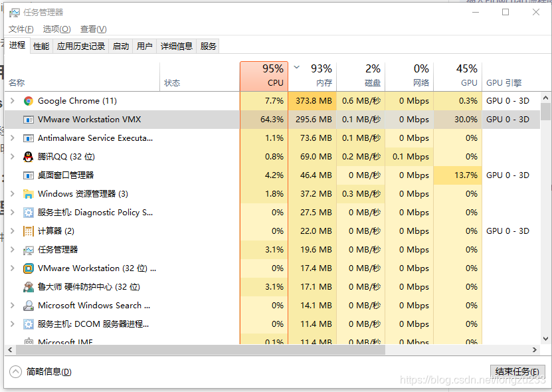Switch to the 应用历史记录 tab
The width and height of the screenshot is (552, 392).
[81, 46]
